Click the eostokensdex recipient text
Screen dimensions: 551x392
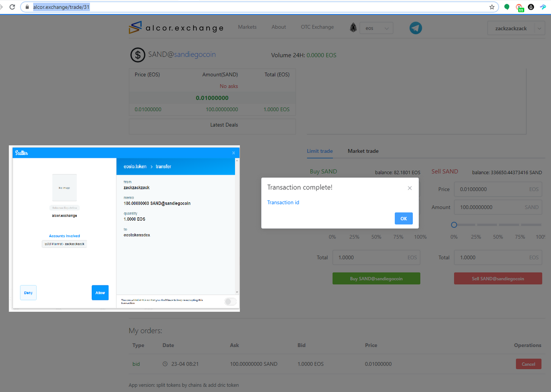pos(137,235)
